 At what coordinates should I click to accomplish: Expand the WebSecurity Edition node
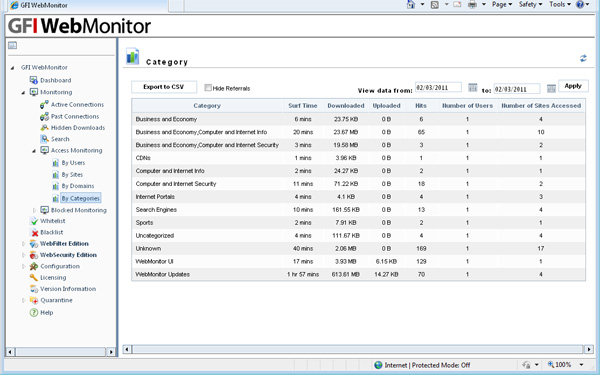[x=23, y=255]
